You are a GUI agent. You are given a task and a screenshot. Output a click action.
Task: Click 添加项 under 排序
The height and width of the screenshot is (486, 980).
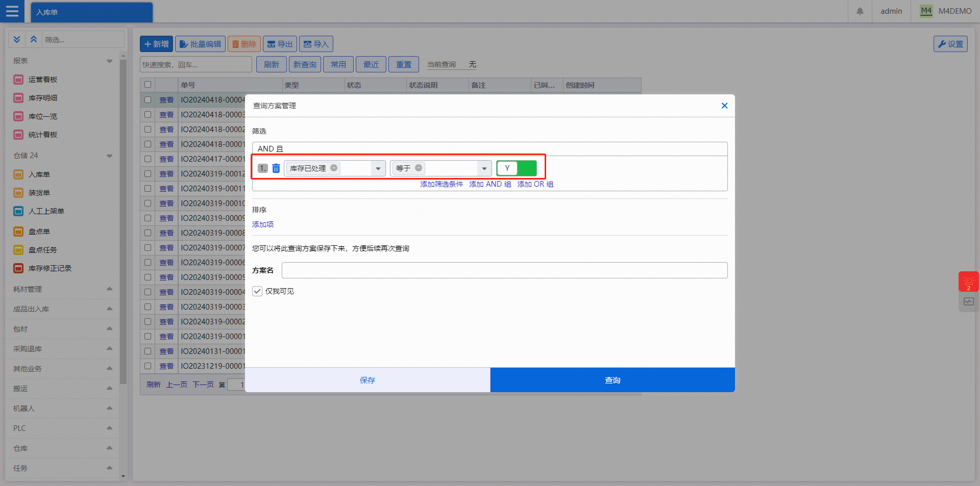click(263, 224)
